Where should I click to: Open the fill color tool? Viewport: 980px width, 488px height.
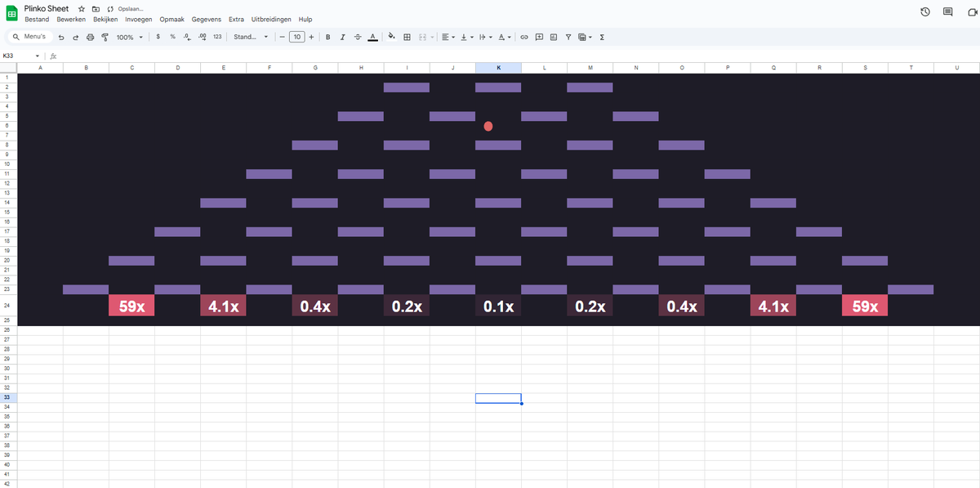(391, 37)
